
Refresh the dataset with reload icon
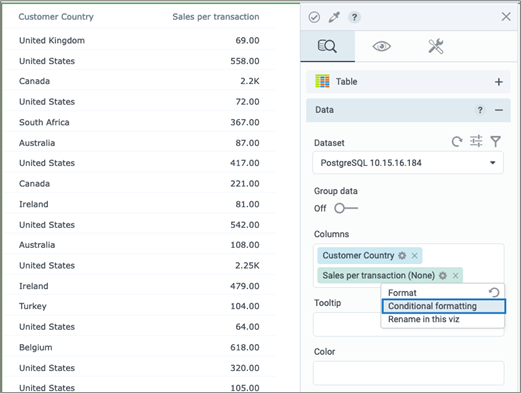(457, 142)
